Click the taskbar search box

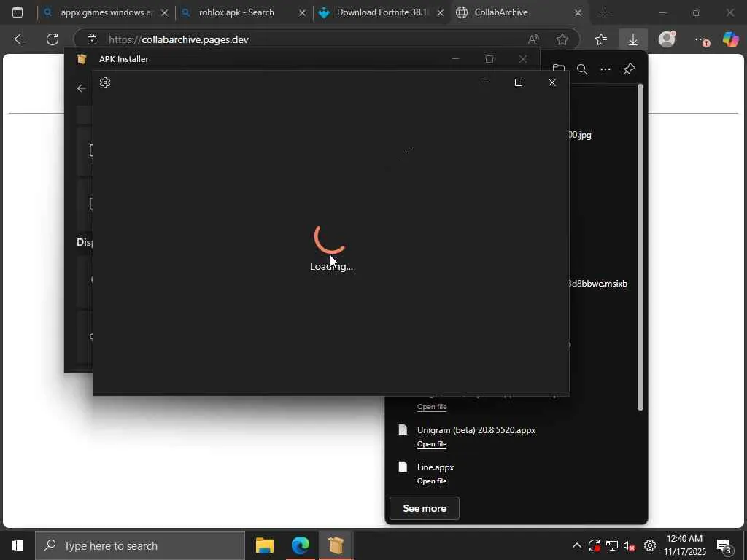tap(140, 545)
